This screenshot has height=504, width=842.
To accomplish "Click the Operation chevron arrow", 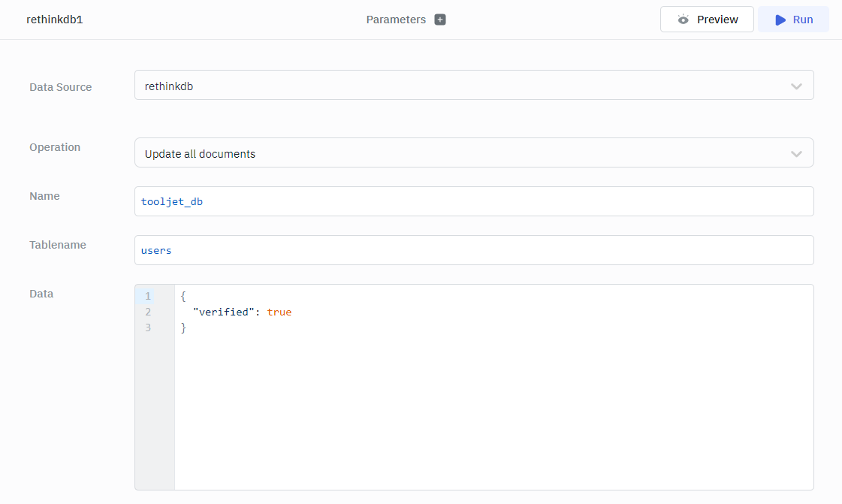I will 796,154.
